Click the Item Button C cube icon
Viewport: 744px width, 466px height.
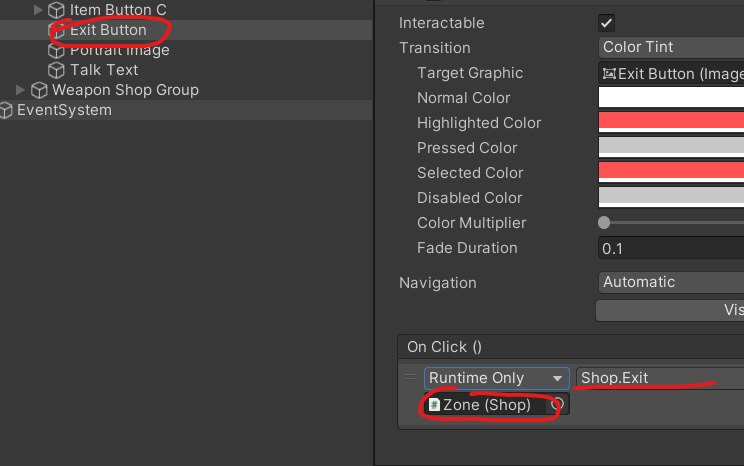pos(57,10)
